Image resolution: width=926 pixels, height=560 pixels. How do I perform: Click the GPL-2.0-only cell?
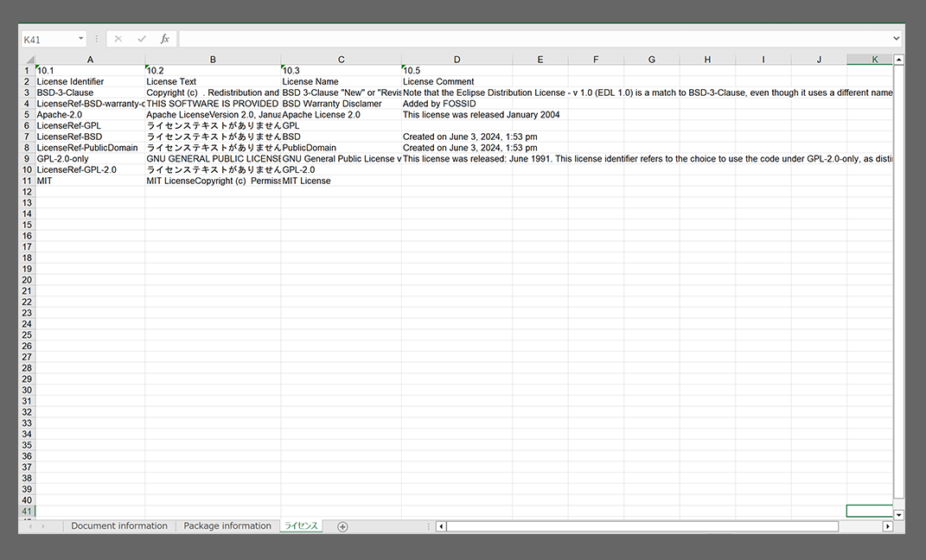coord(90,159)
